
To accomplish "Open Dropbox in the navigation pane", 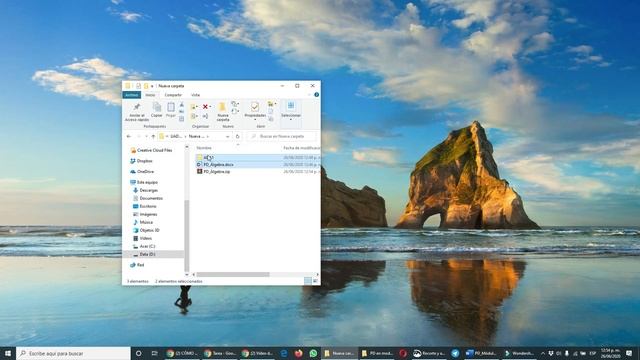I will click(141, 161).
